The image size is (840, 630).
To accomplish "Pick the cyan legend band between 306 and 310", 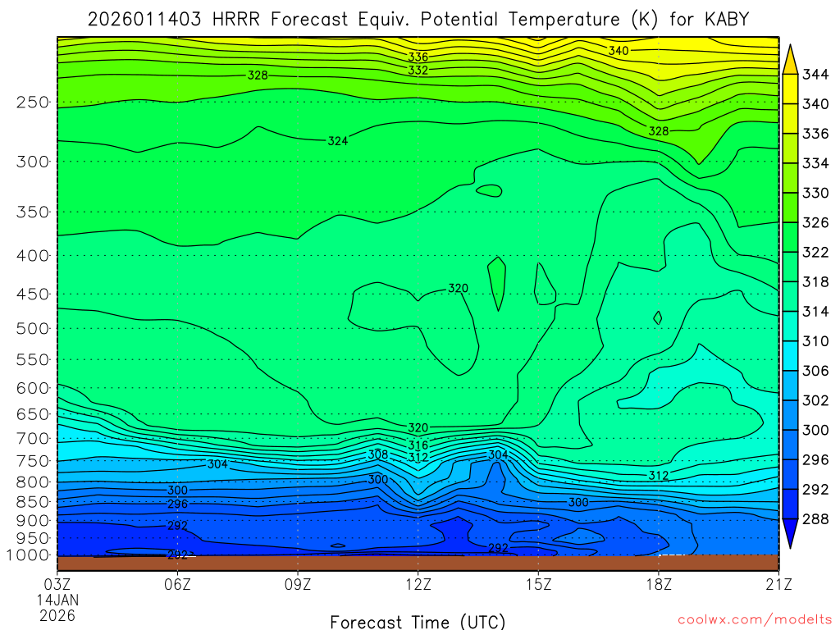I will click(790, 356).
